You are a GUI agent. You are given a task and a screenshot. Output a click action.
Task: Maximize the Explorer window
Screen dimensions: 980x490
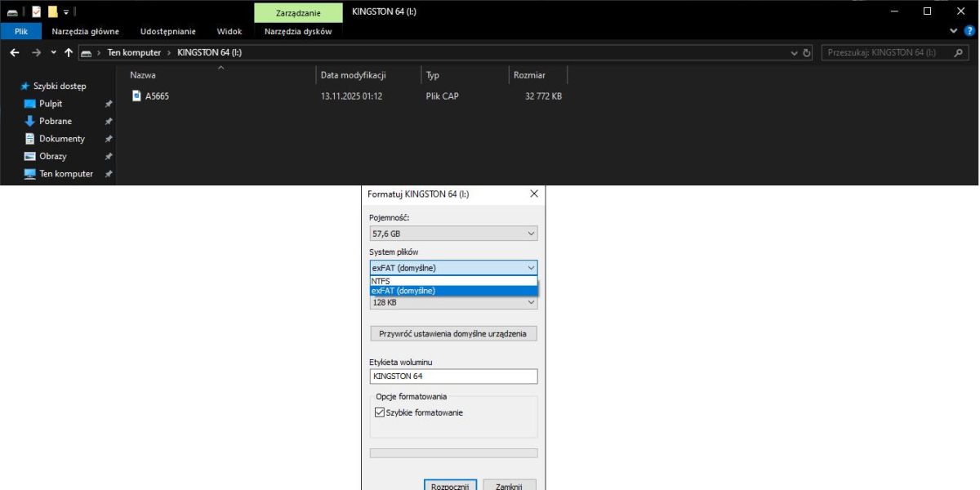pyautogui.click(x=927, y=11)
